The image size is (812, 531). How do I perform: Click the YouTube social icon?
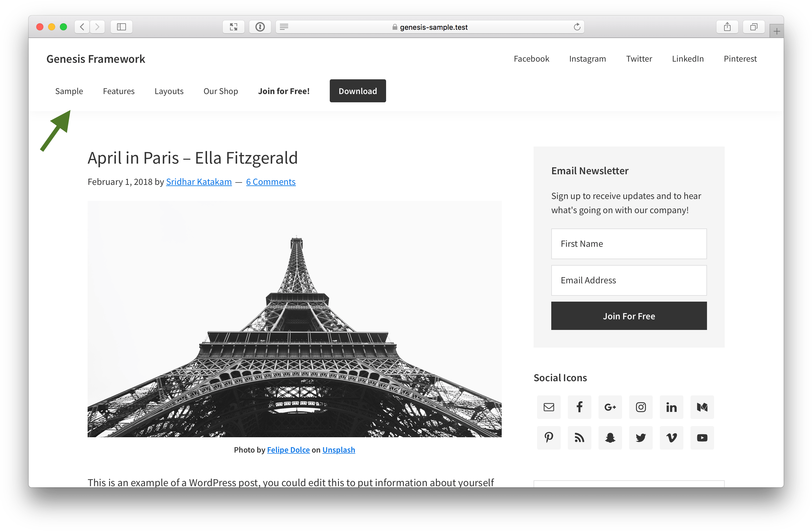pyautogui.click(x=702, y=438)
